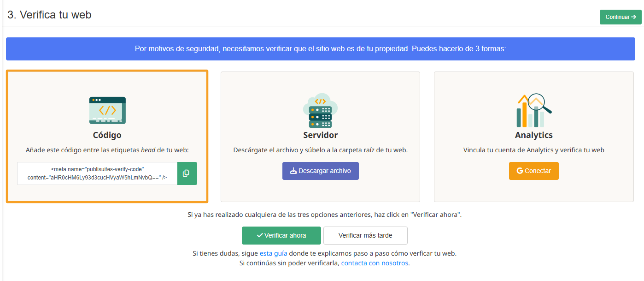Download the file with Descargar archivo
The height and width of the screenshot is (281, 644).
pos(320,171)
